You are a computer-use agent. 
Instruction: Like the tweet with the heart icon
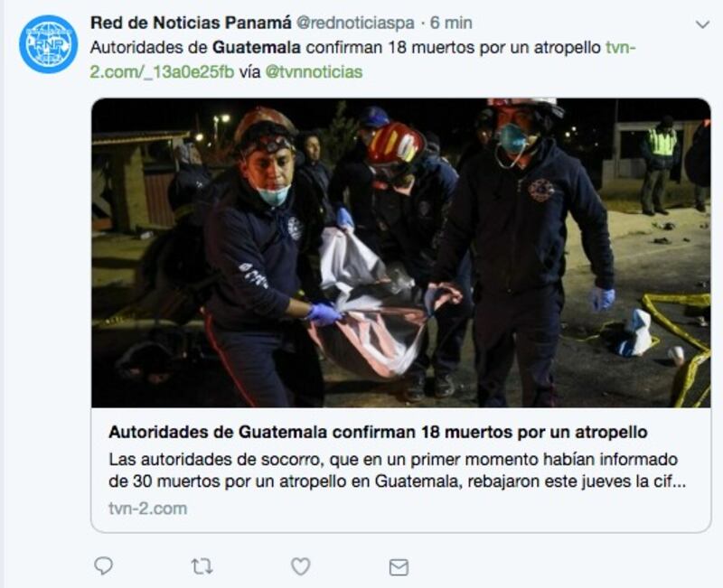(x=301, y=566)
